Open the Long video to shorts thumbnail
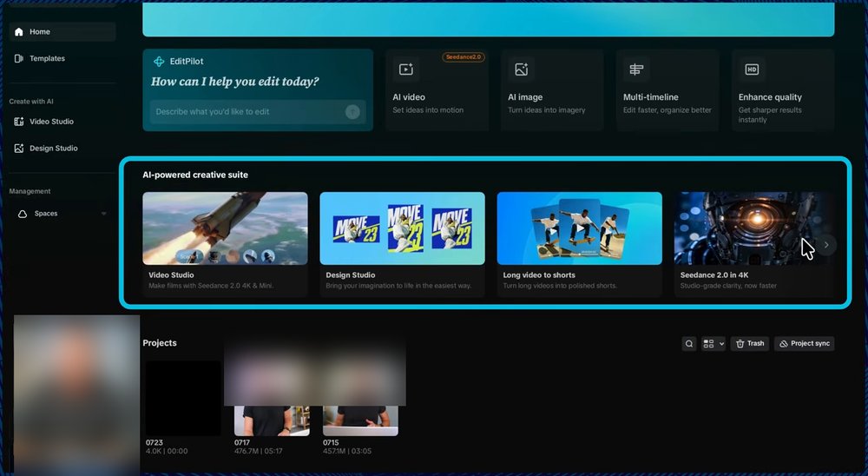The image size is (868, 476). point(580,228)
